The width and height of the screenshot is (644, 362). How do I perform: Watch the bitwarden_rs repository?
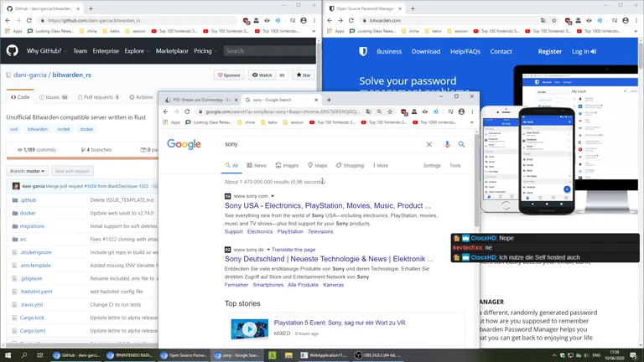pyautogui.click(x=262, y=75)
